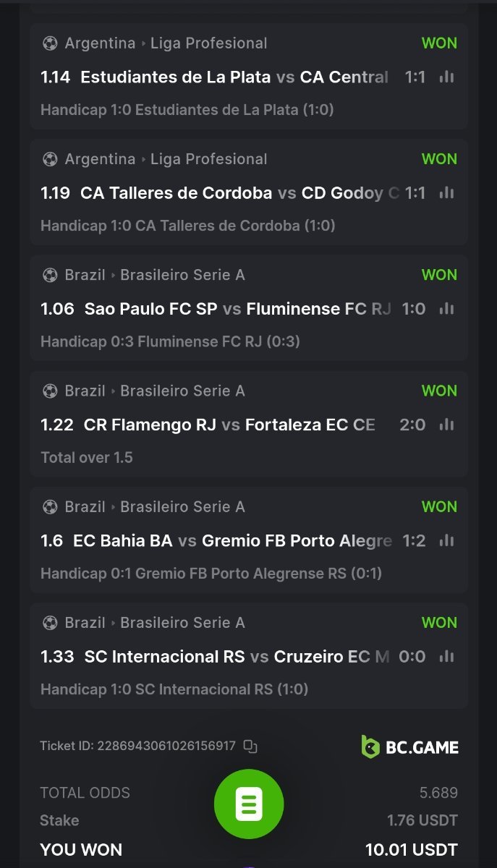Open stats icon for Estudiantes de La Plata match
This screenshot has width=497, height=868.
click(447, 77)
